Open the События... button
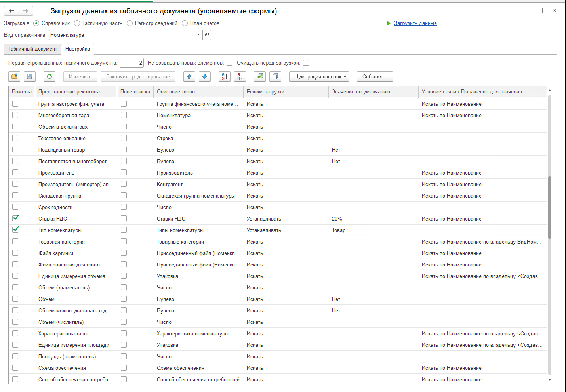The image size is (566, 392). [375, 76]
